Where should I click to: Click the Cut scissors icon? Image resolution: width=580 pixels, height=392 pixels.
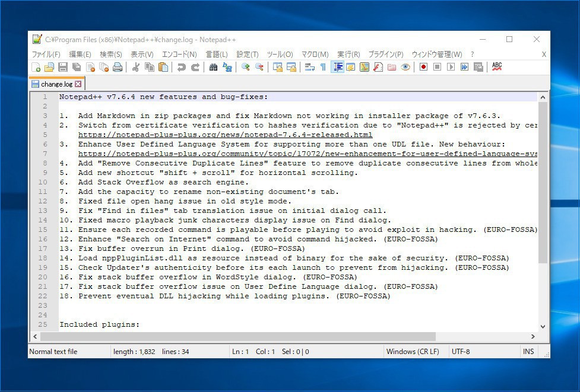[136, 67]
